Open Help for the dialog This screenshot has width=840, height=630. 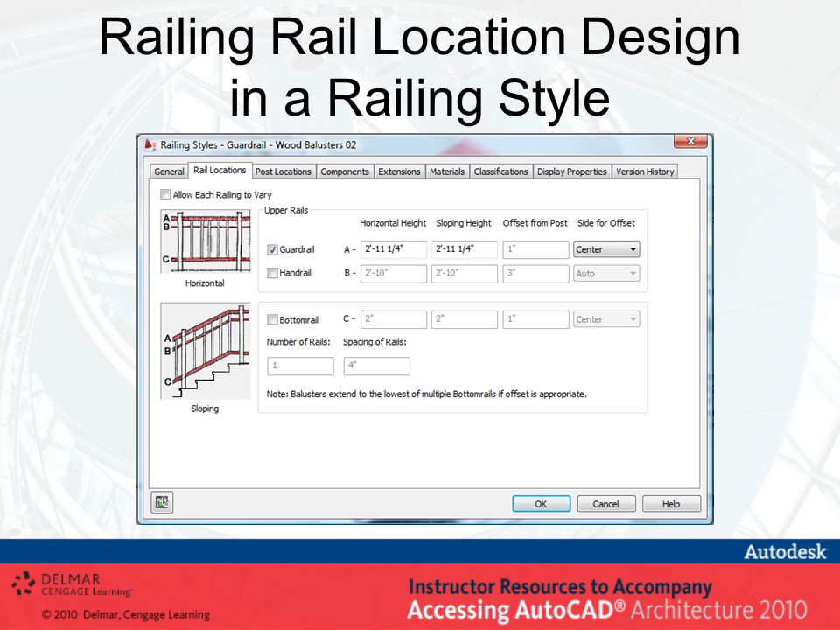[x=671, y=504]
